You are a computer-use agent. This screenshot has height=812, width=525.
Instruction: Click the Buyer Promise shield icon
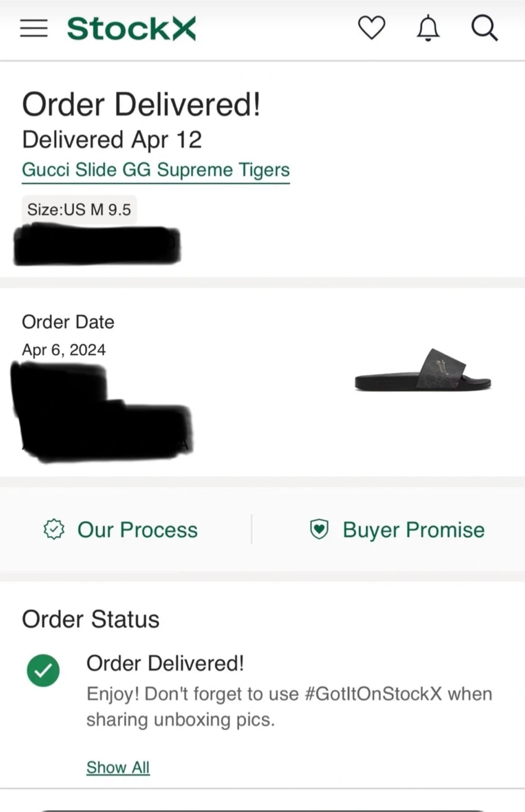(x=319, y=529)
